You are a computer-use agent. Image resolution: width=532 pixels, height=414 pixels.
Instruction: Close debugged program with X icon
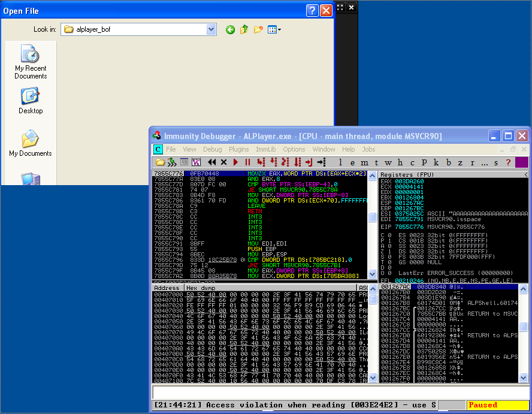[223, 162]
